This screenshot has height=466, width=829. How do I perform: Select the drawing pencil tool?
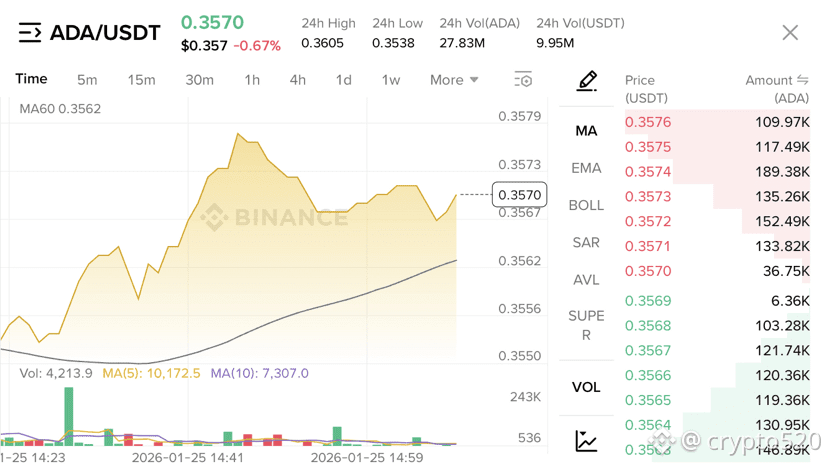click(x=587, y=81)
